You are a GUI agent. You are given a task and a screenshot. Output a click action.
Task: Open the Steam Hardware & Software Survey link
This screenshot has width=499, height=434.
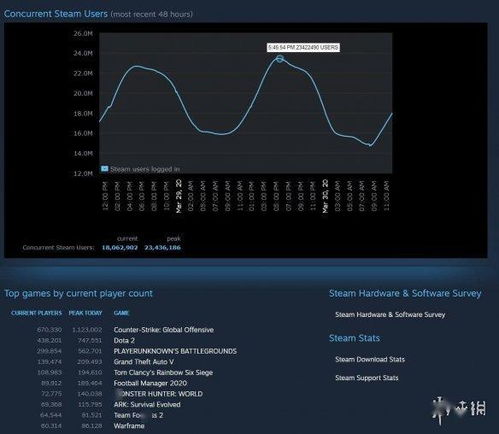[390, 315]
